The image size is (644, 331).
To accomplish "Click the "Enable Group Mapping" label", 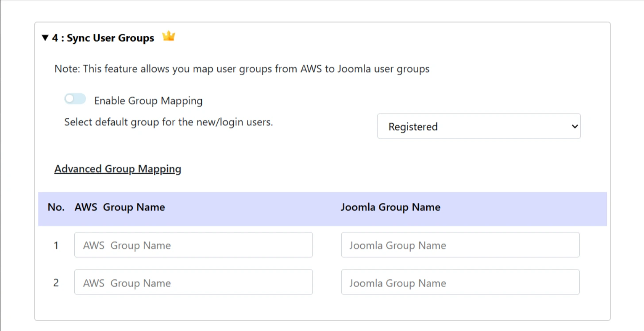I will tap(148, 101).
